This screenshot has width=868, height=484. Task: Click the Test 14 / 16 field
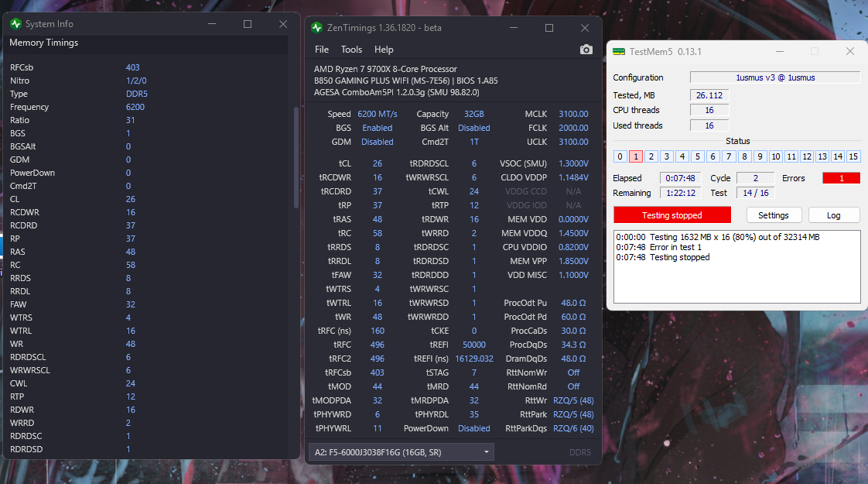[x=756, y=193]
